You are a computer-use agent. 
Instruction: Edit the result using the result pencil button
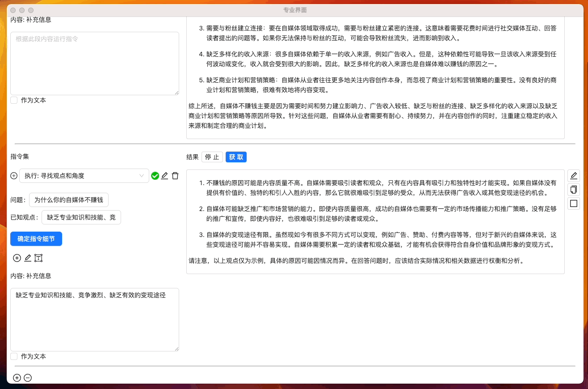[x=574, y=176]
